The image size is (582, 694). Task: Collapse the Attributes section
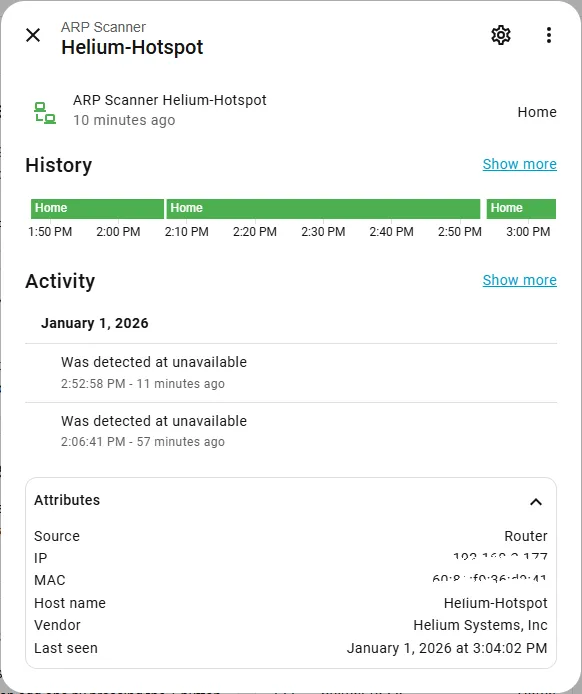pyautogui.click(x=536, y=501)
